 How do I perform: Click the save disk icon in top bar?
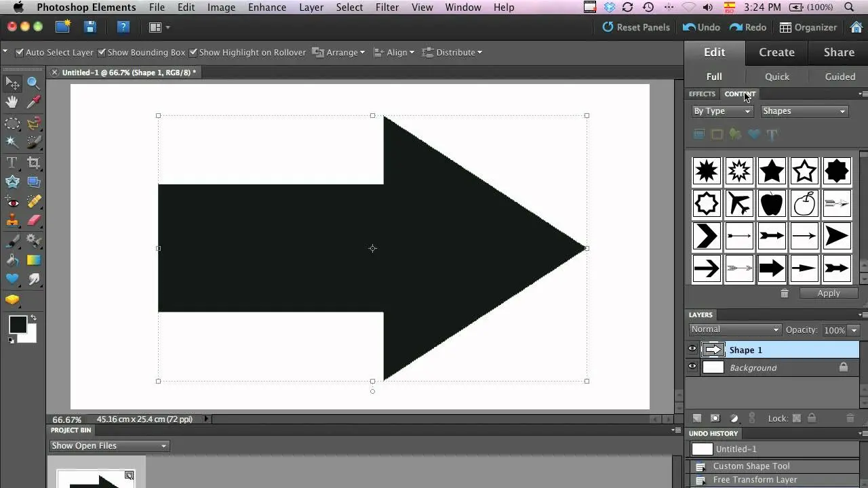click(x=90, y=27)
